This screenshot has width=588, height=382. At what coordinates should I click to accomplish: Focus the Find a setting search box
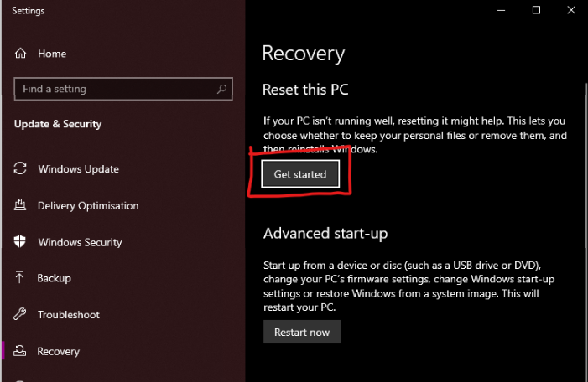123,89
